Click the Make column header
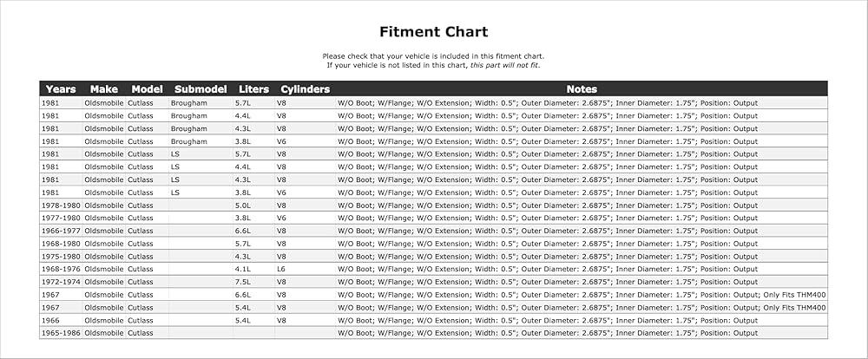868x359 pixels. pos(104,89)
